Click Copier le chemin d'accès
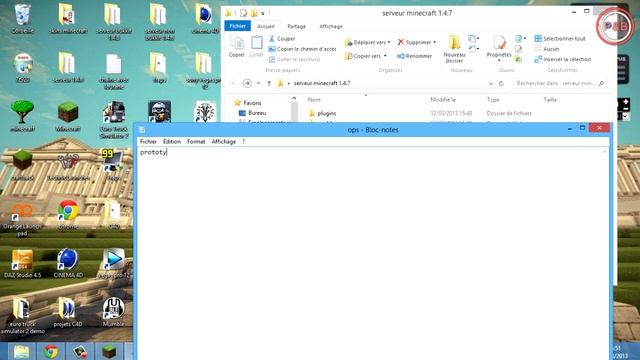640x360 pixels. pos(302,49)
